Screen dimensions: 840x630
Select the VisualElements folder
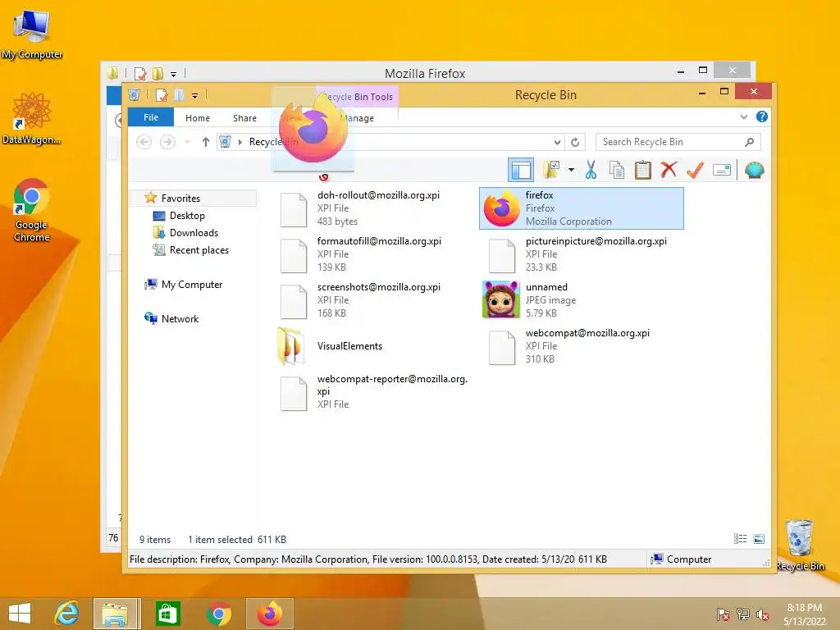click(374, 346)
